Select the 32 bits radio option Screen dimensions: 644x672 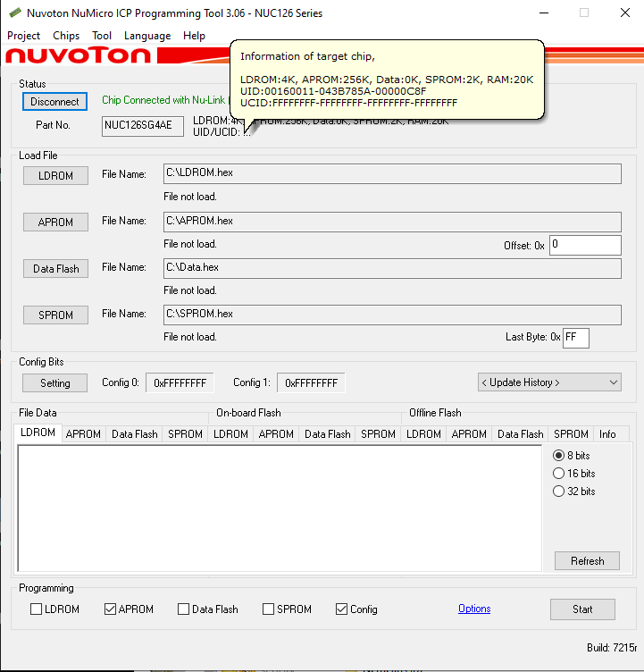(x=573, y=491)
